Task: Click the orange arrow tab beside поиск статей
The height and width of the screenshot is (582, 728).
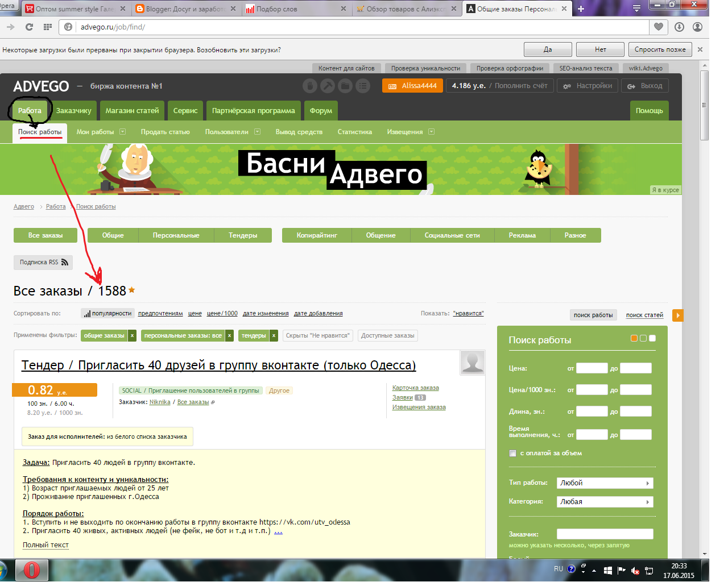Action: pyautogui.click(x=677, y=315)
